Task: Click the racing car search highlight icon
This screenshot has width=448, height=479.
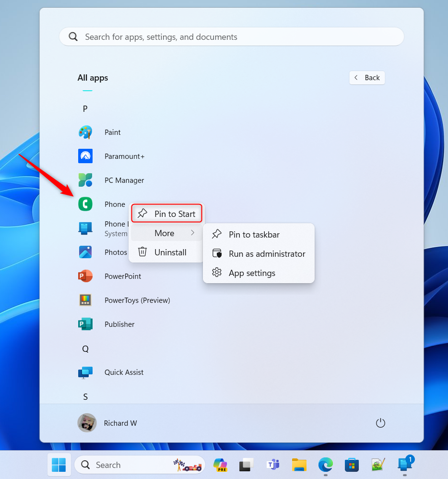Action: click(x=188, y=465)
